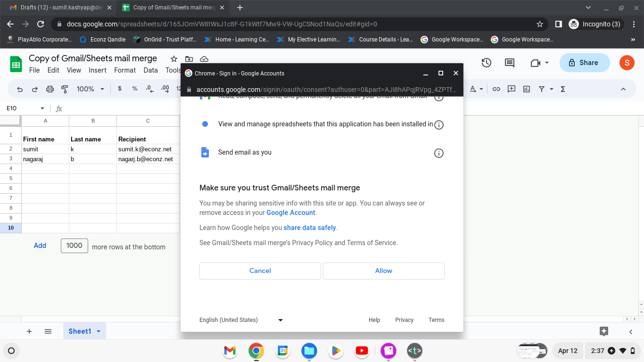Click the move to folder icon
Viewport: 644px width, 362px height.
189,59
